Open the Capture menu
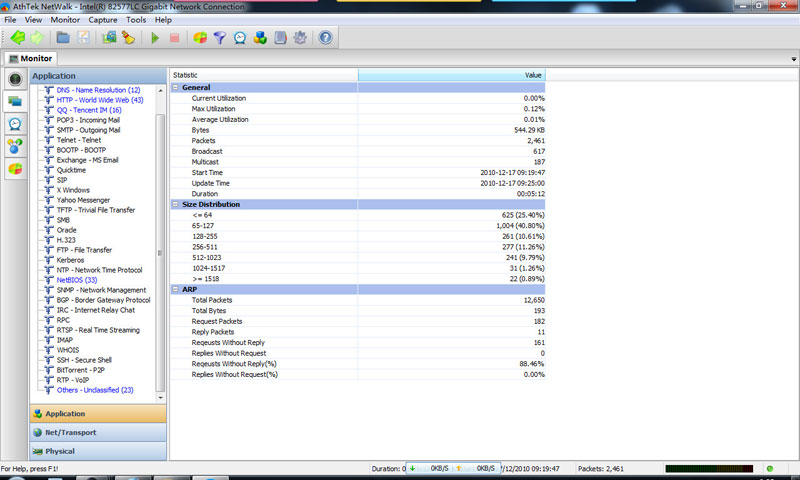The image size is (800, 480). click(x=102, y=19)
